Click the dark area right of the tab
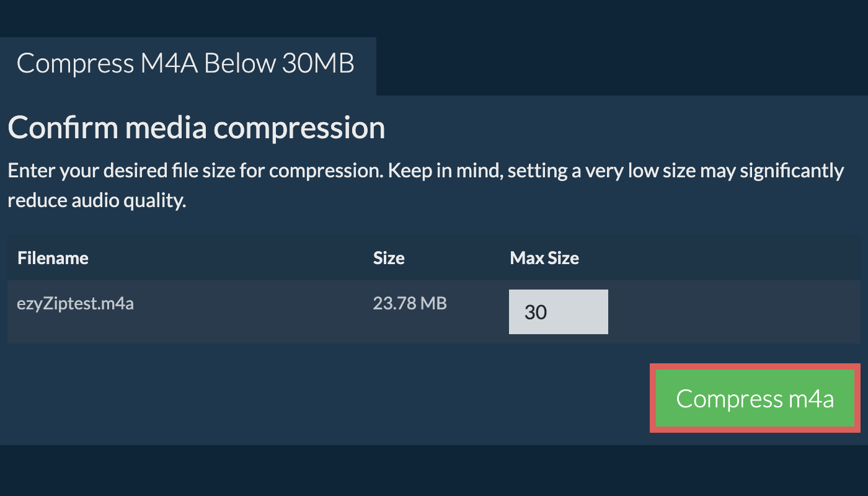The height and width of the screenshot is (496, 868). (x=620, y=65)
